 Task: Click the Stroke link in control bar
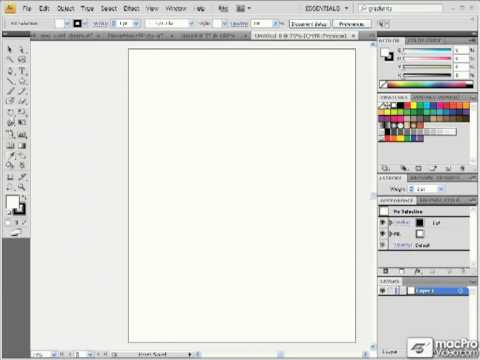(100, 24)
